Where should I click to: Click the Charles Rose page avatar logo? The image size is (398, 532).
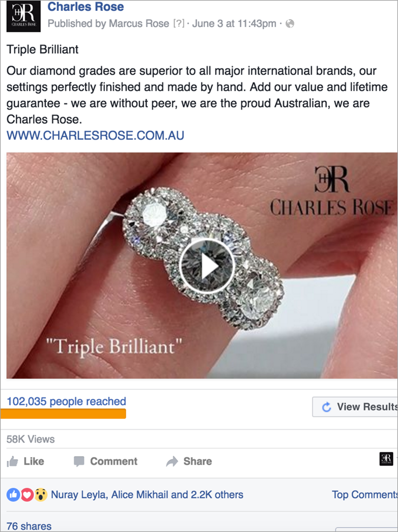(24, 16)
